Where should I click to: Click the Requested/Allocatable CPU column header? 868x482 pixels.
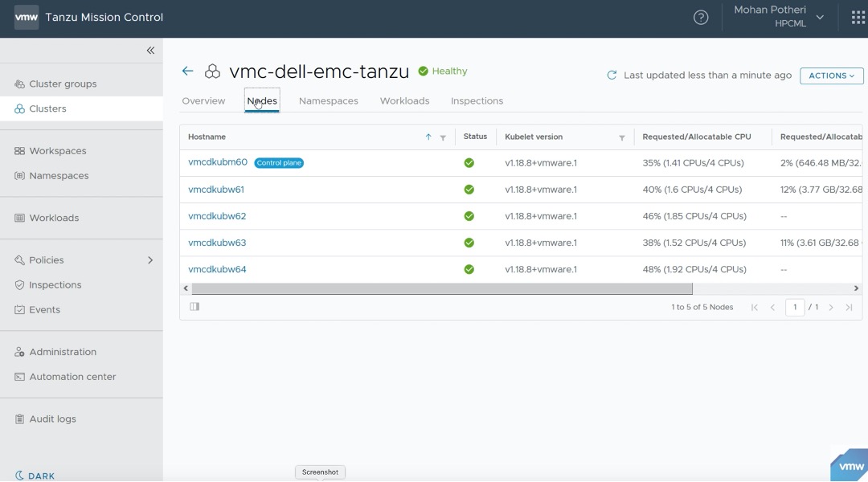point(696,137)
